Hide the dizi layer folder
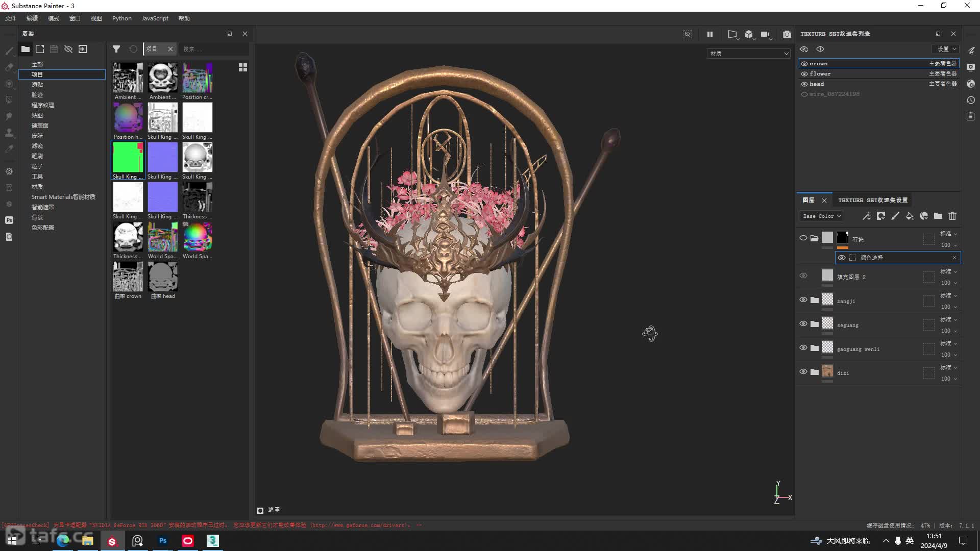 coord(803,372)
